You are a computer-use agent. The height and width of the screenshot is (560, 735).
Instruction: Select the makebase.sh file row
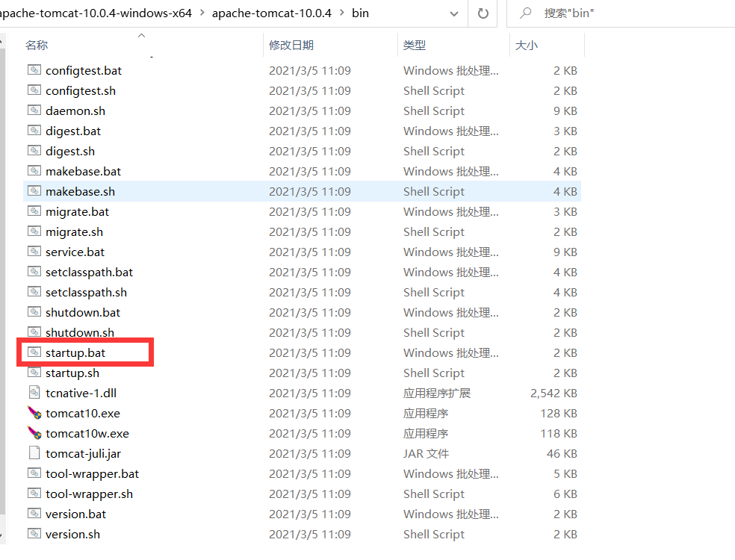pos(299,191)
